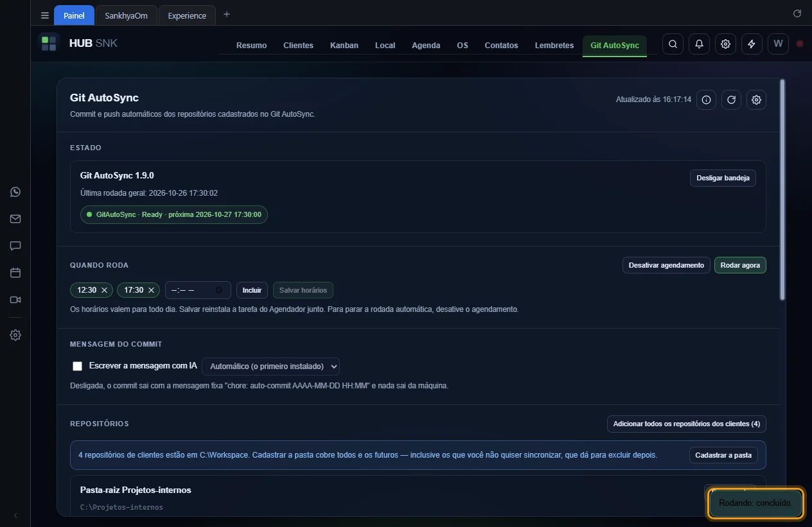The height and width of the screenshot is (527, 812).
Task: Switch to the Experience tab
Action: pyautogui.click(x=187, y=15)
